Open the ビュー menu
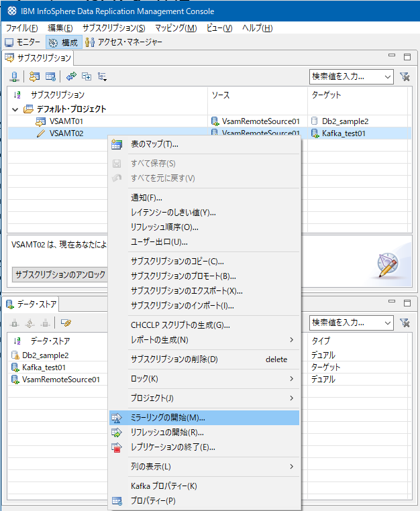The width and height of the screenshot is (420, 511). 219,28
